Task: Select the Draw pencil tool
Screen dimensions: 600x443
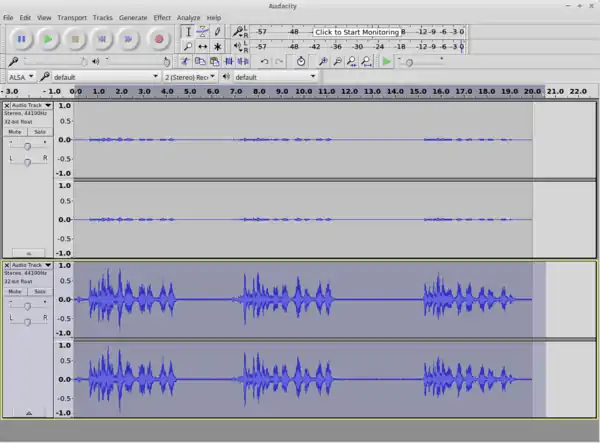Action: (x=217, y=32)
